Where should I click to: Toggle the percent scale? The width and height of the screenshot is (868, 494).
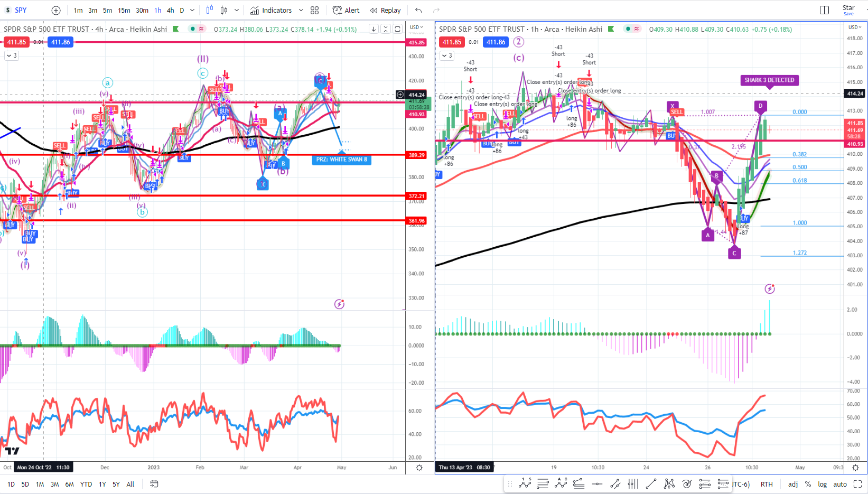tap(808, 484)
